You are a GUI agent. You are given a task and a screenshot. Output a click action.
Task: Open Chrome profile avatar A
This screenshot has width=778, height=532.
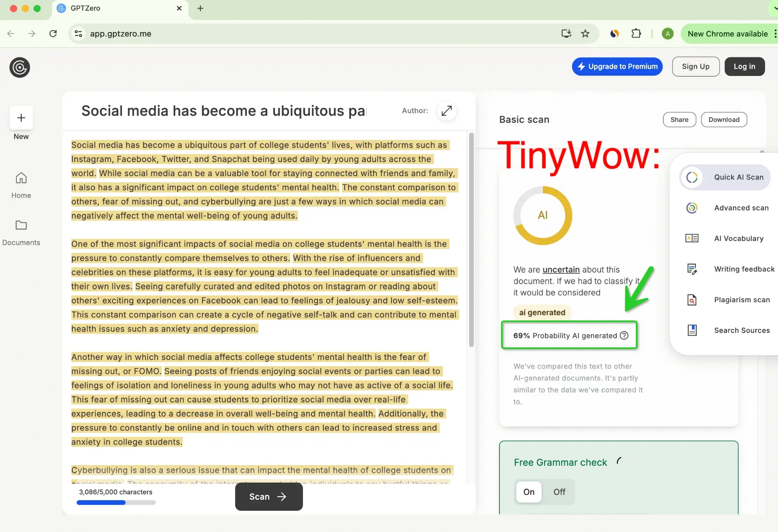[667, 34]
